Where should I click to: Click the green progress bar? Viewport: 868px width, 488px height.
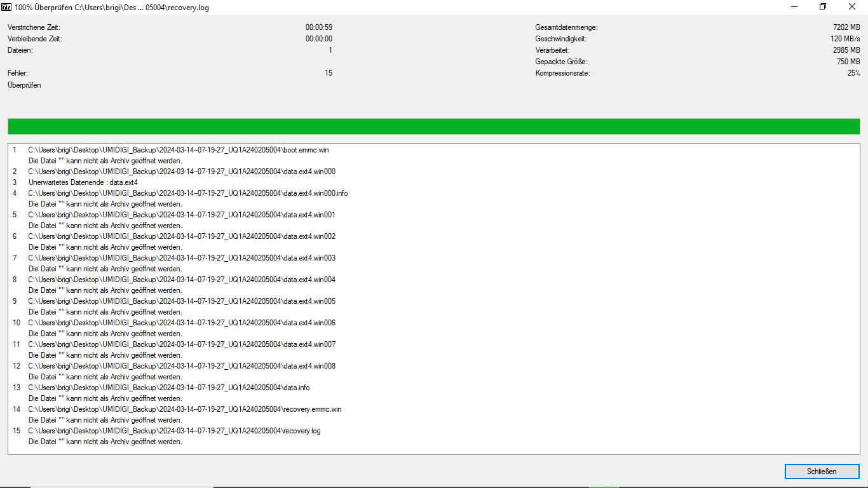(433, 126)
